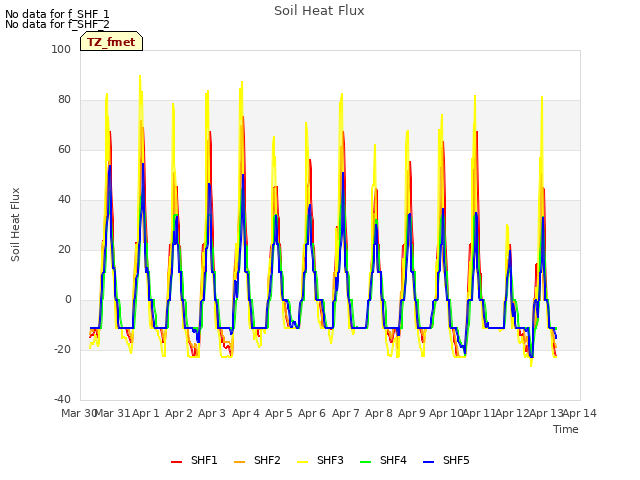Click the vertical Soil Heat Flux axis label

(15, 224)
